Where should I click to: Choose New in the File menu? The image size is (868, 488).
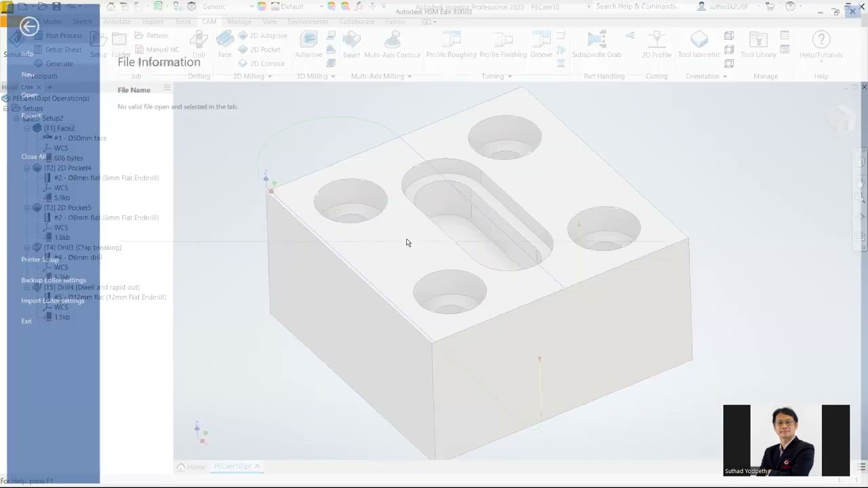(27, 75)
